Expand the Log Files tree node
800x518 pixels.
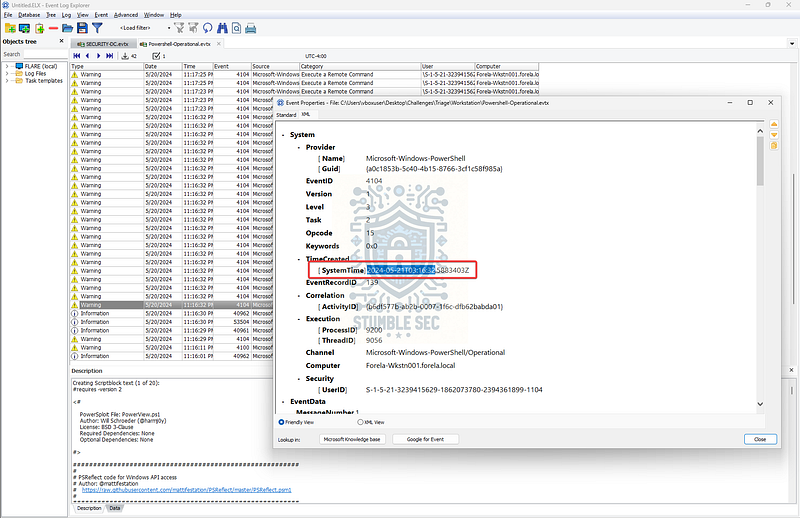[7, 73]
